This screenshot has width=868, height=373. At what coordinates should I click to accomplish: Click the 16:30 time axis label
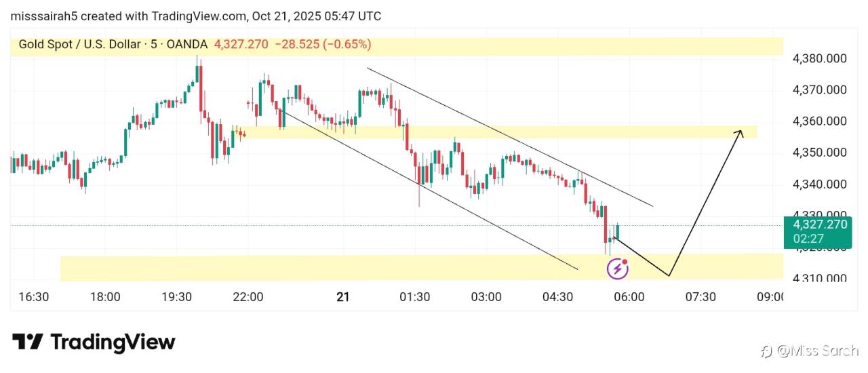click(x=33, y=297)
